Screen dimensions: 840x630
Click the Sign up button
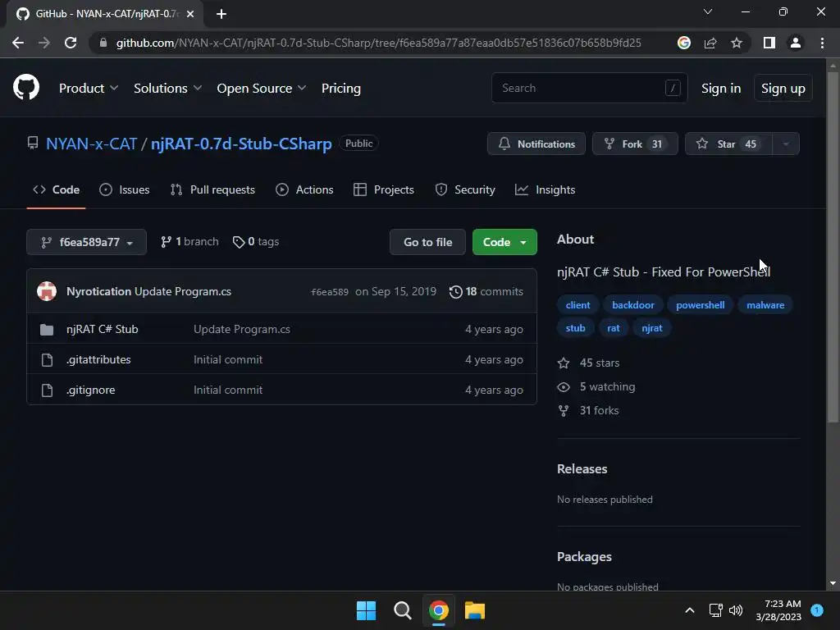coord(783,89)
